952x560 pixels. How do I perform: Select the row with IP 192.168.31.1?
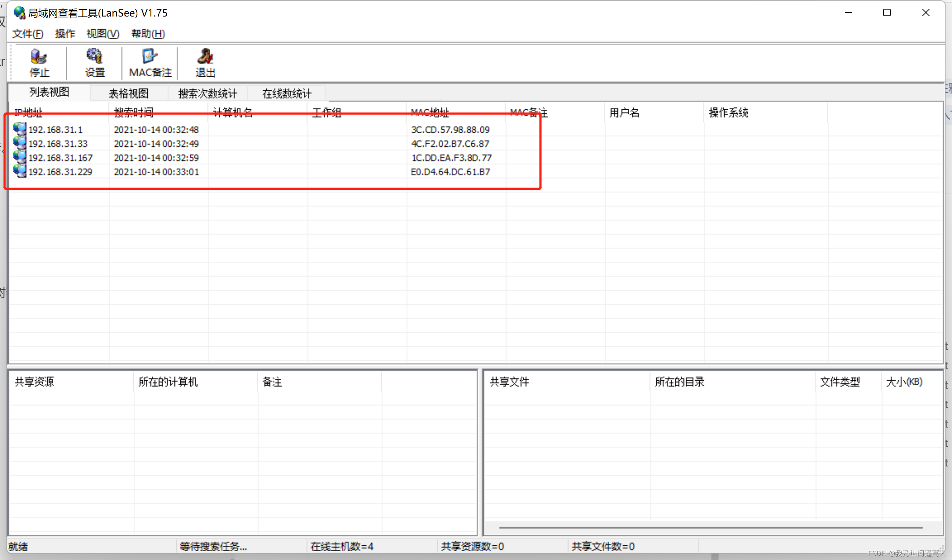(476, 130)
